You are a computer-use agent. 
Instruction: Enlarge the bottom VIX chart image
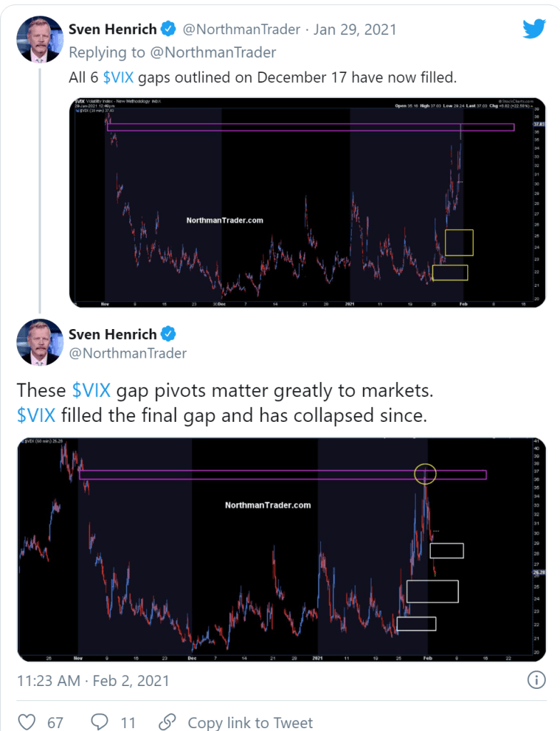pos(281,550)
